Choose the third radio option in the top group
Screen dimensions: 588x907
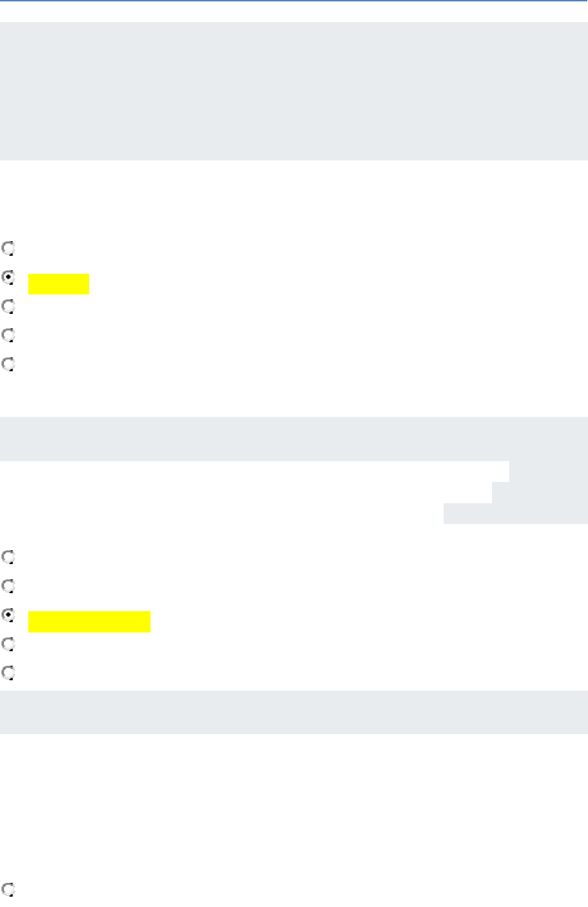pyautogui.click(x=8, y=306)
